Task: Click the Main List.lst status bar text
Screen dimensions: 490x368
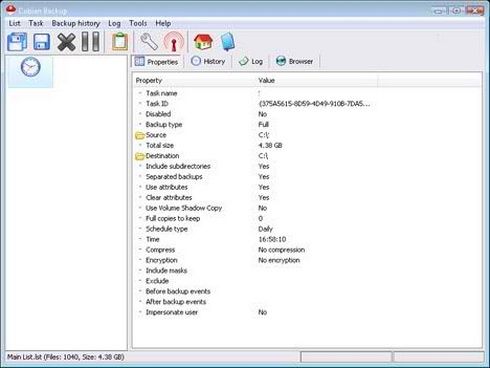Action: [66, 357]
